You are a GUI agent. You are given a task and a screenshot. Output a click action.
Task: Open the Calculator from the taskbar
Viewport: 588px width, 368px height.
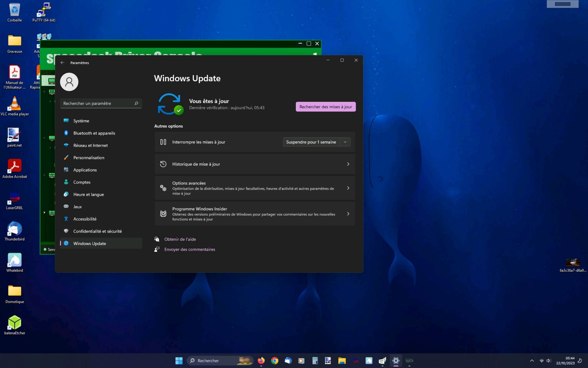tap(315, 361)
